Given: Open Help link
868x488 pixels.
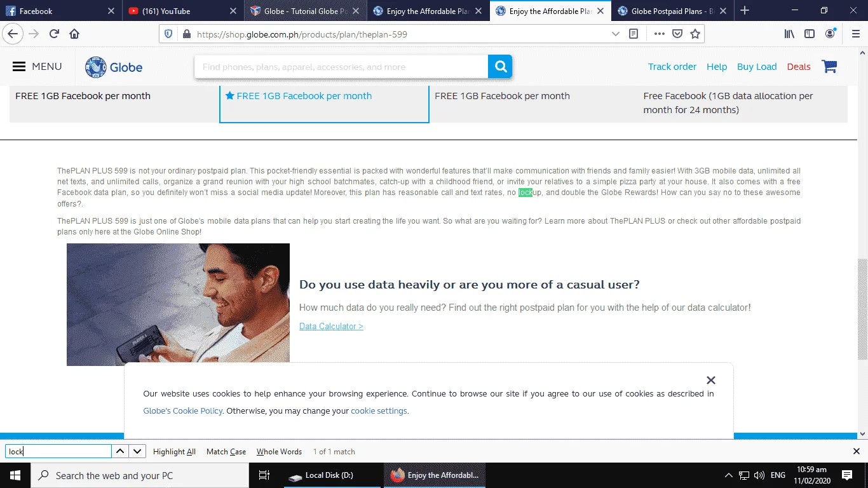Looking at the screenshot, I should [717, 67].
